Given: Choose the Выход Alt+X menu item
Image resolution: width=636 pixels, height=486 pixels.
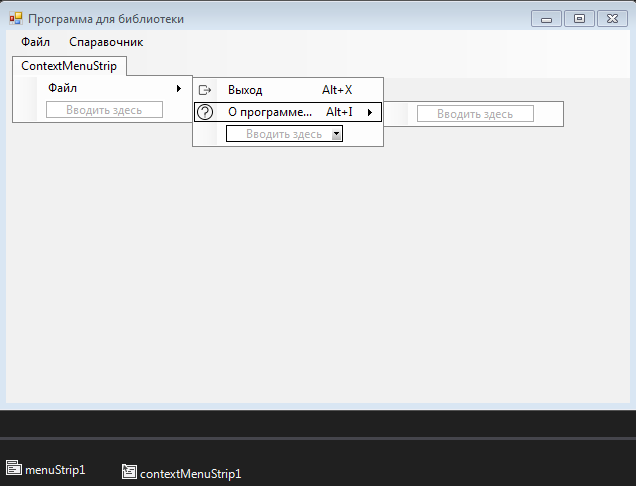Looking at the screenshot, I should (288, 90).
